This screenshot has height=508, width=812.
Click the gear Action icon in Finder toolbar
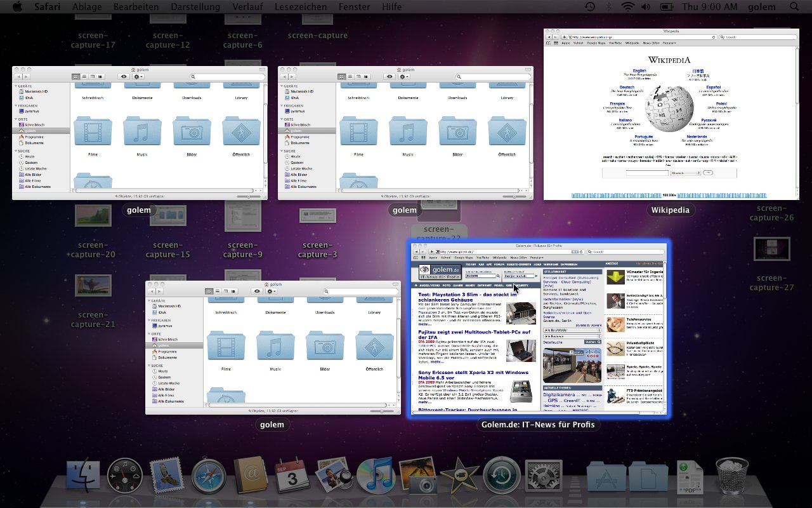[x=270, y=291]
